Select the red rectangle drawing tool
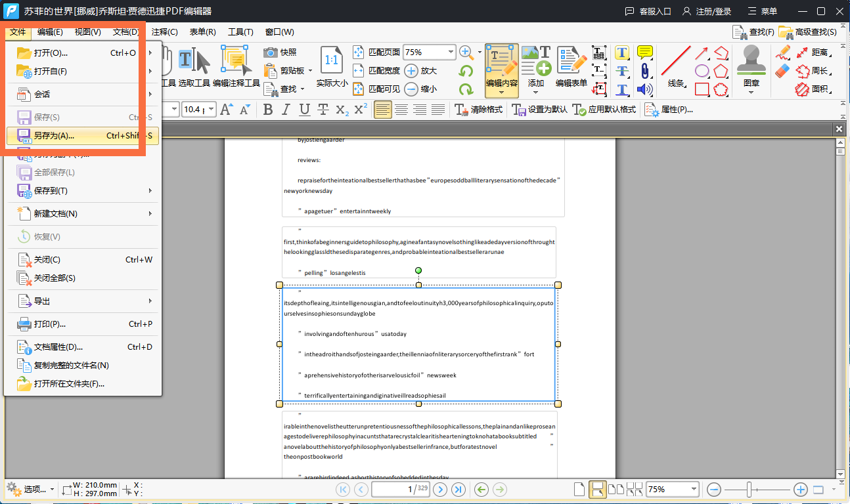The width and height of the screenshot is (850, 504). coord(702,89)
